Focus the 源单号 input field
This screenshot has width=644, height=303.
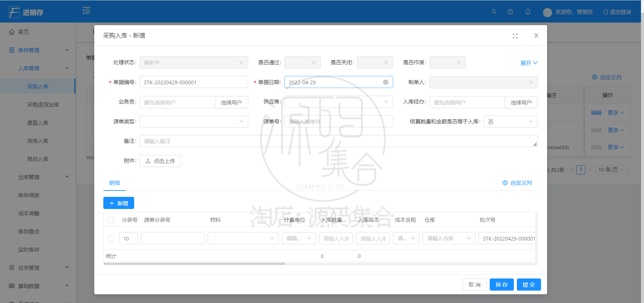click(339, 122)
